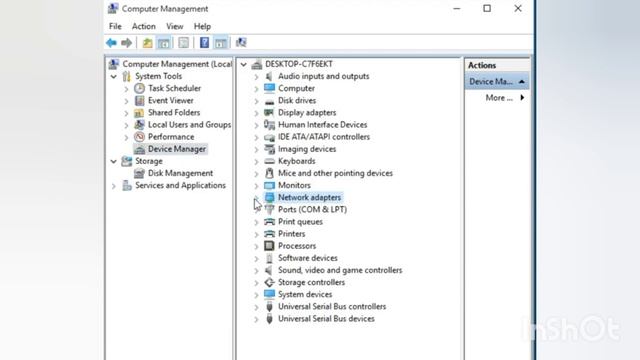Screen dimensions: 640x360
Task: Expand Services and Applications node
Action: [x=114, y=186]
